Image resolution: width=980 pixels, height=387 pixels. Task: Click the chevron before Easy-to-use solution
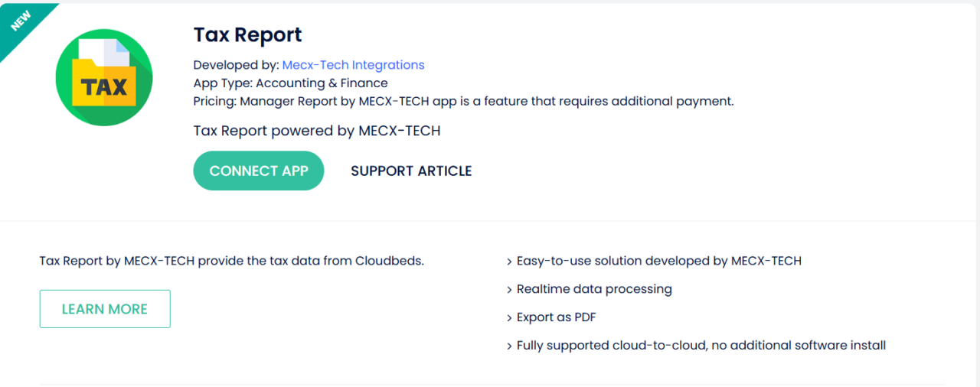point(509,262)
